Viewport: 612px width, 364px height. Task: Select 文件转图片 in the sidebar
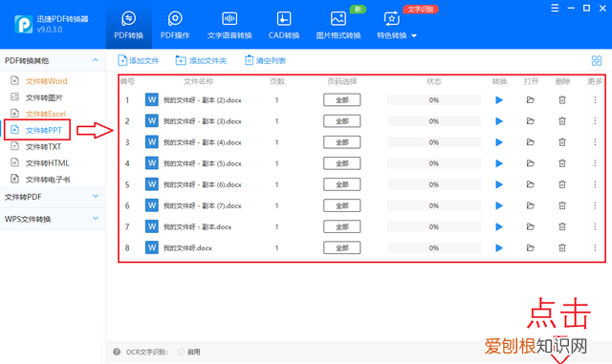pyautogui.click(x=44, y=97)
